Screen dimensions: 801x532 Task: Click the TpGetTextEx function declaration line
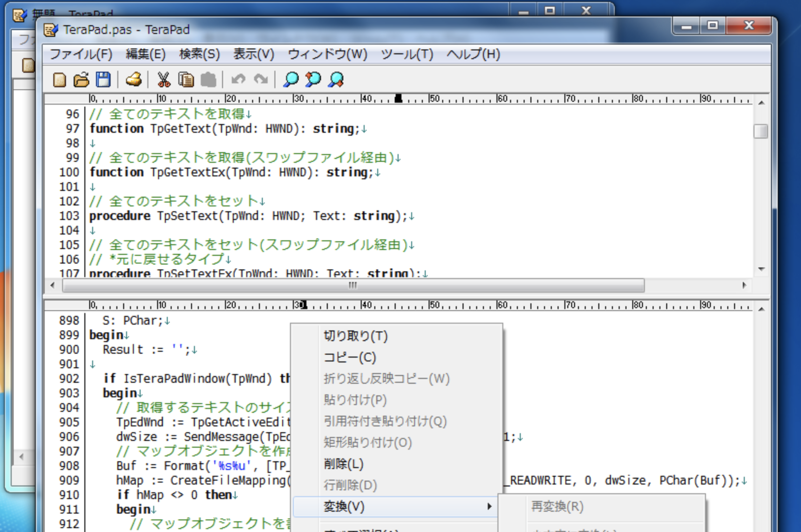[235, 172]
